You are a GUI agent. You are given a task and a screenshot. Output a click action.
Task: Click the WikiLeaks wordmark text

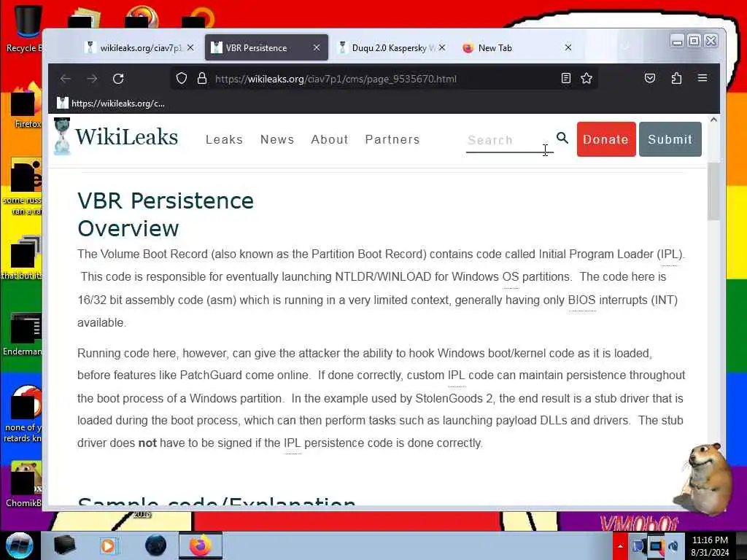pyautogui.click(x=127, y=136)
